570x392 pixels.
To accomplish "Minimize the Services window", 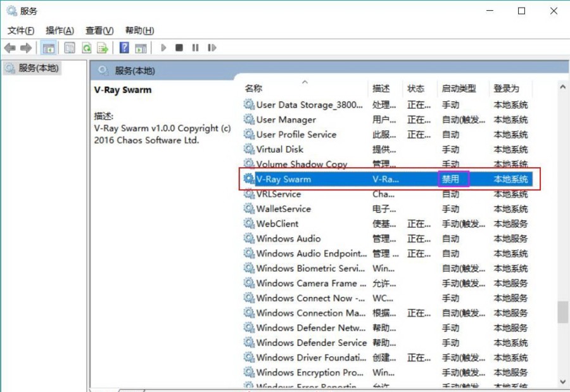I will [x=490, y=11].
